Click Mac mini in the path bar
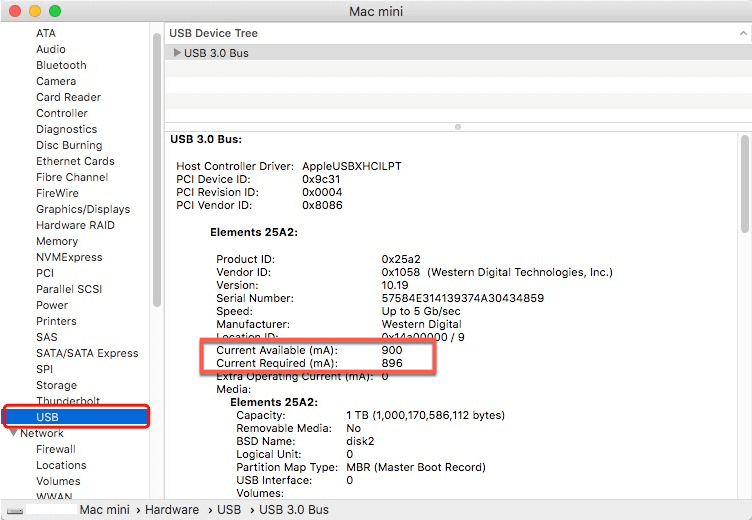This screenshot has width=752, height=520. click(105, 509)
